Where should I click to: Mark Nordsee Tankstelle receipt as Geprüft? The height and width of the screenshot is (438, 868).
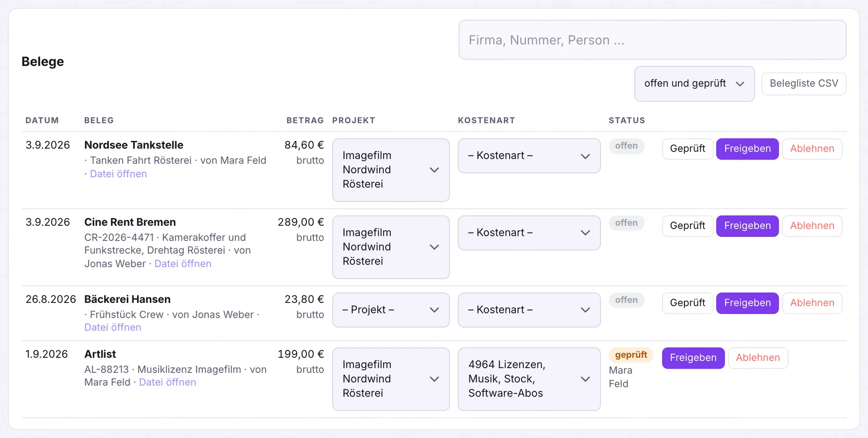[x=688, y=149]
